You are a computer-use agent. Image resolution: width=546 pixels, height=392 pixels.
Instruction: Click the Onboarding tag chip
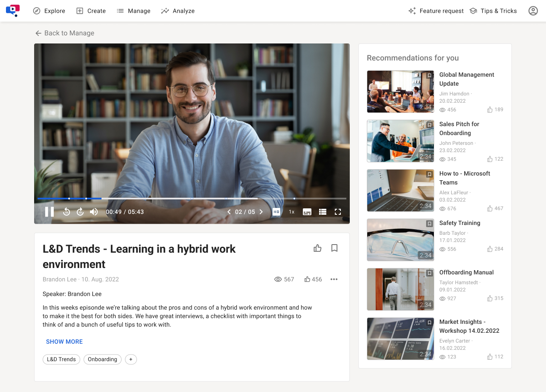click(x=102, y=359)
